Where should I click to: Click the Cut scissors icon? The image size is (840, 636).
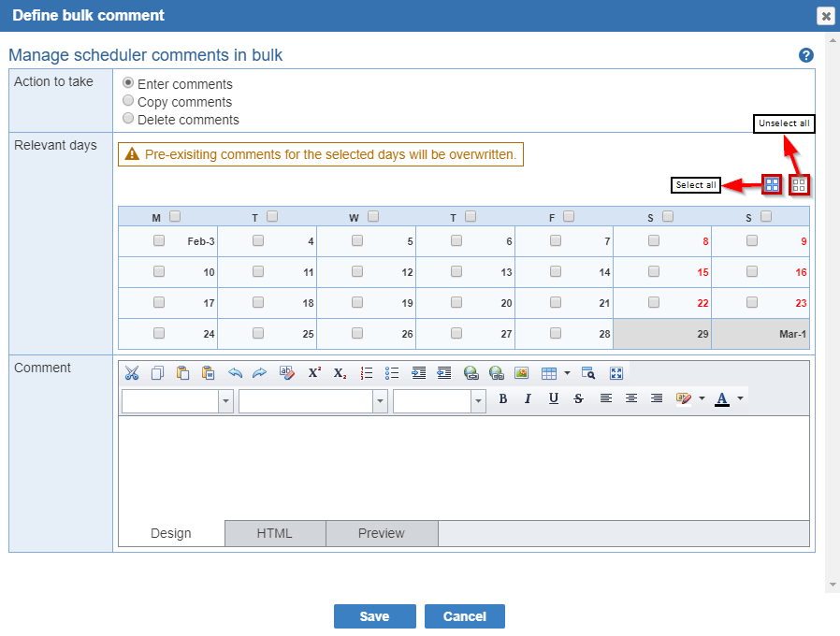click(131, 373)
